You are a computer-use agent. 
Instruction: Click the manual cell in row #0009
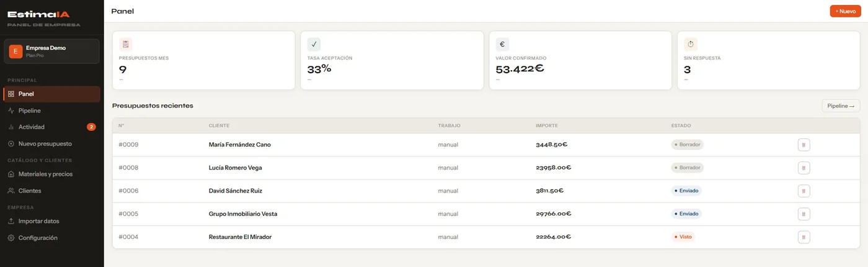[x=448, y=145]
